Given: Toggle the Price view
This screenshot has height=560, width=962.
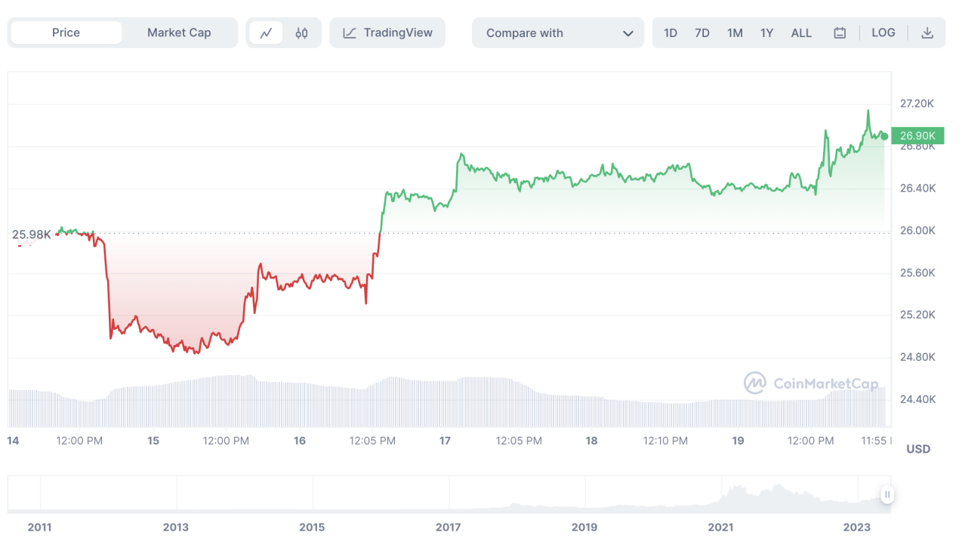Looking at the screenshot, I should 66,33.
